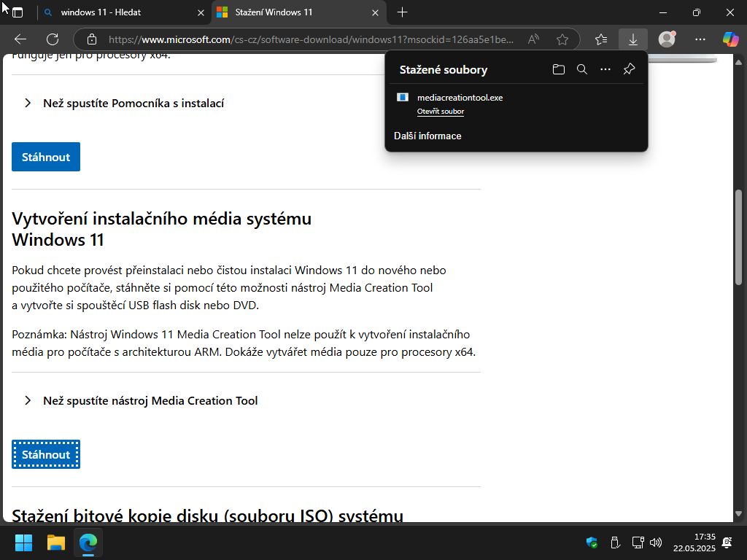
Task: Pin the Stažené soubory downloads panel
Action: point(629,69)
